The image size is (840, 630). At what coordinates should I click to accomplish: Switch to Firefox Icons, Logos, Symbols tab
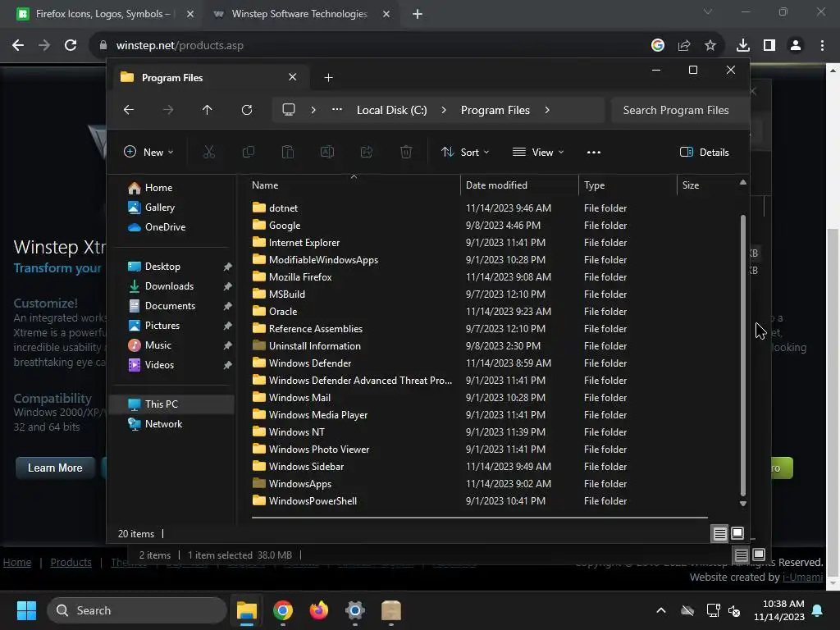coord(103,14)
